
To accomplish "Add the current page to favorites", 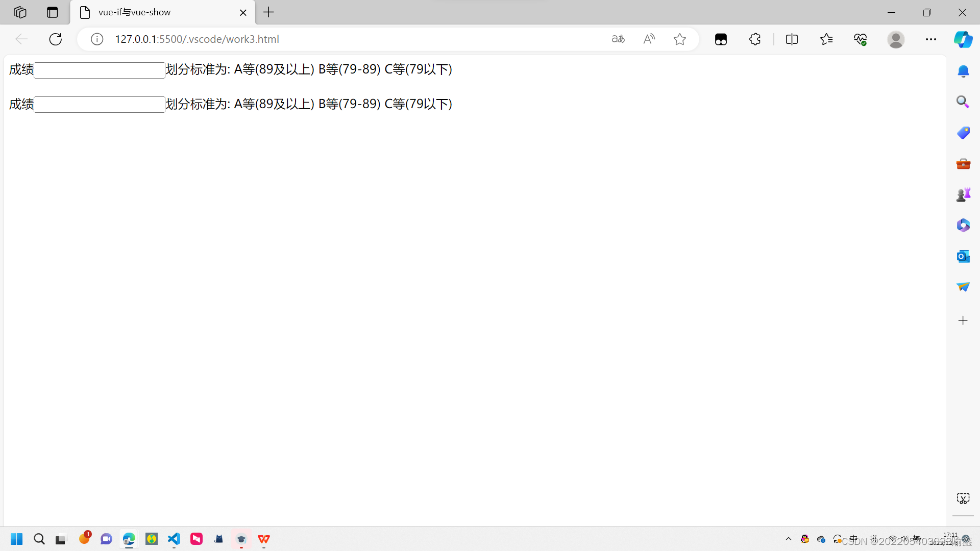I will (680, 39).
